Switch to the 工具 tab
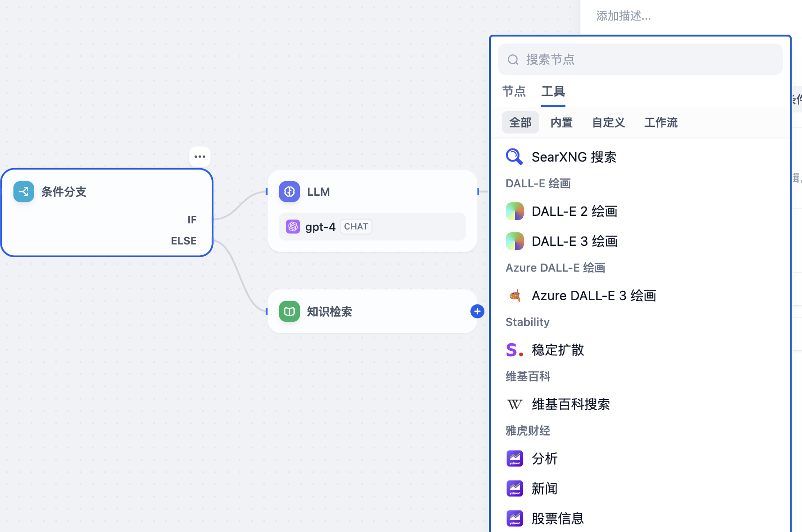802x532 pixels. click(553, 91)
